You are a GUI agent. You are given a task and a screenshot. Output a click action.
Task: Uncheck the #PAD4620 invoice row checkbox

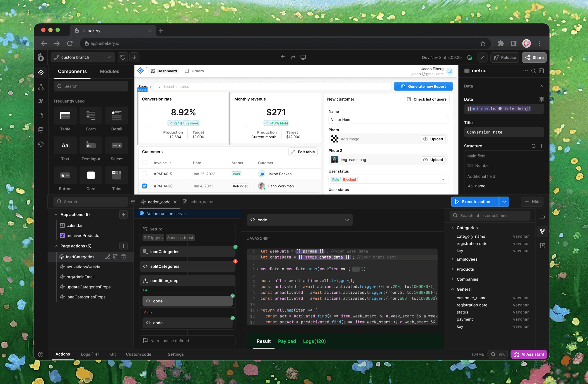[144, 186]
